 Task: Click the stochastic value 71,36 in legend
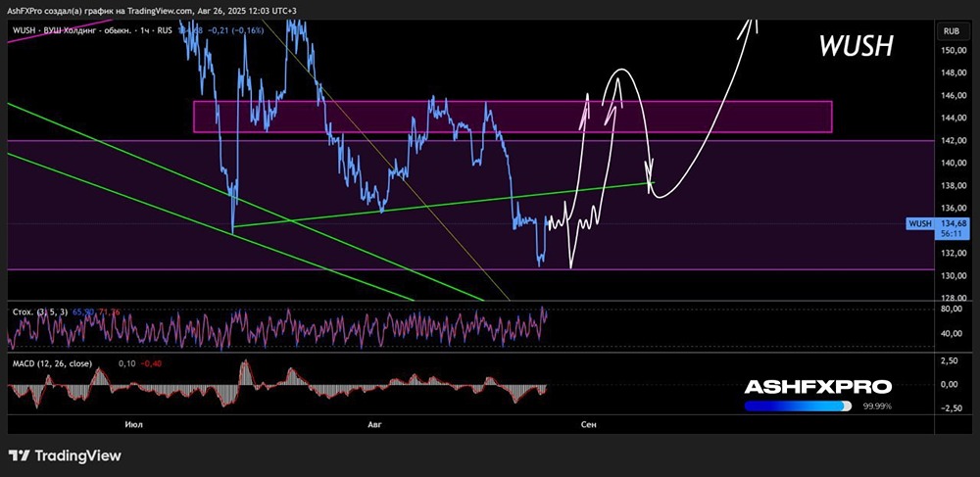coord(108,310)
